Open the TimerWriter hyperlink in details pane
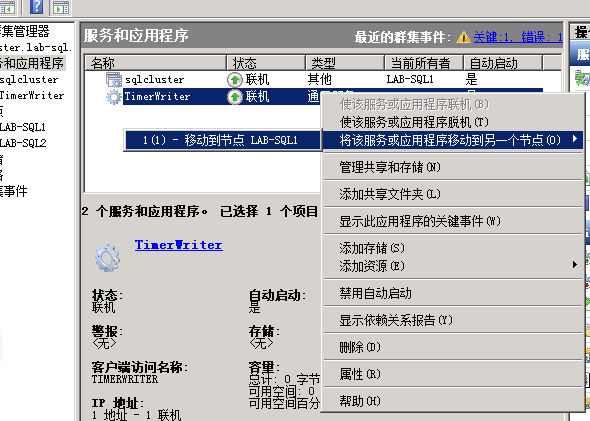The width and height of the screenshot is (590, 421). coord(179,245)
